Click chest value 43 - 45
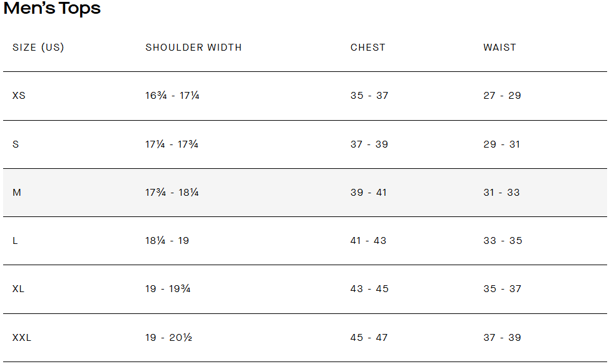 coord(369,289)
